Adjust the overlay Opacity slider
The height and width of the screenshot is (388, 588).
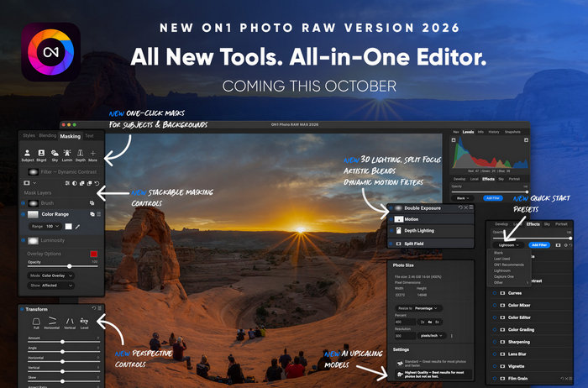tap(63, 266)
